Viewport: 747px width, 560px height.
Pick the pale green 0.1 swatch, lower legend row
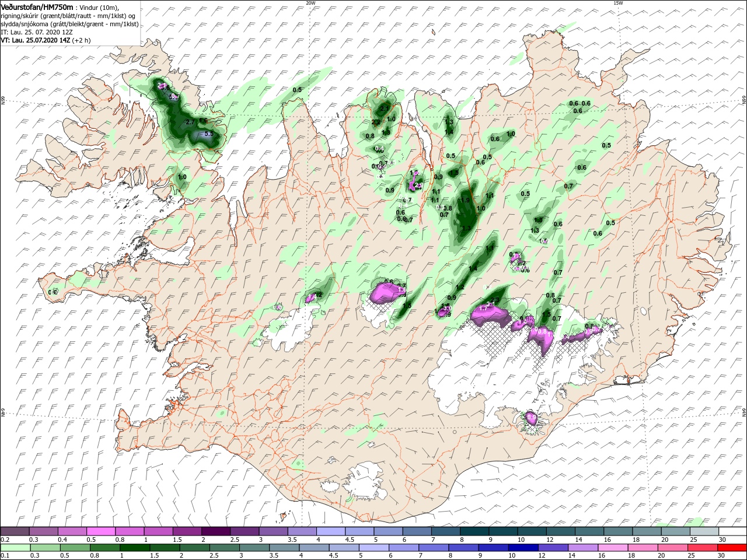point(15,547)
